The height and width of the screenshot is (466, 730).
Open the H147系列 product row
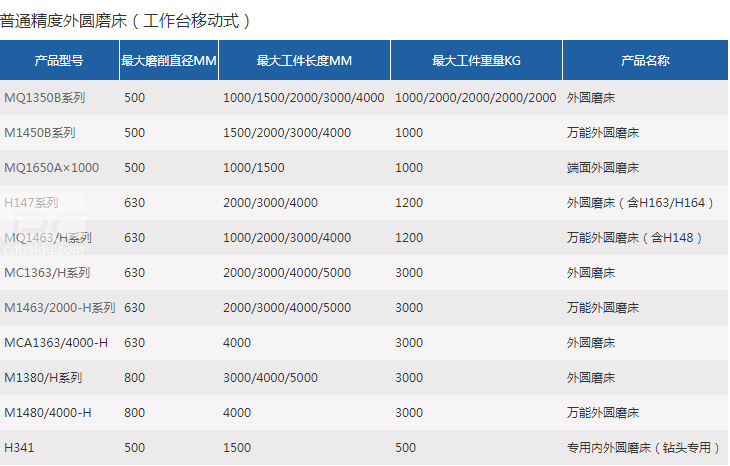click(32, 203)
